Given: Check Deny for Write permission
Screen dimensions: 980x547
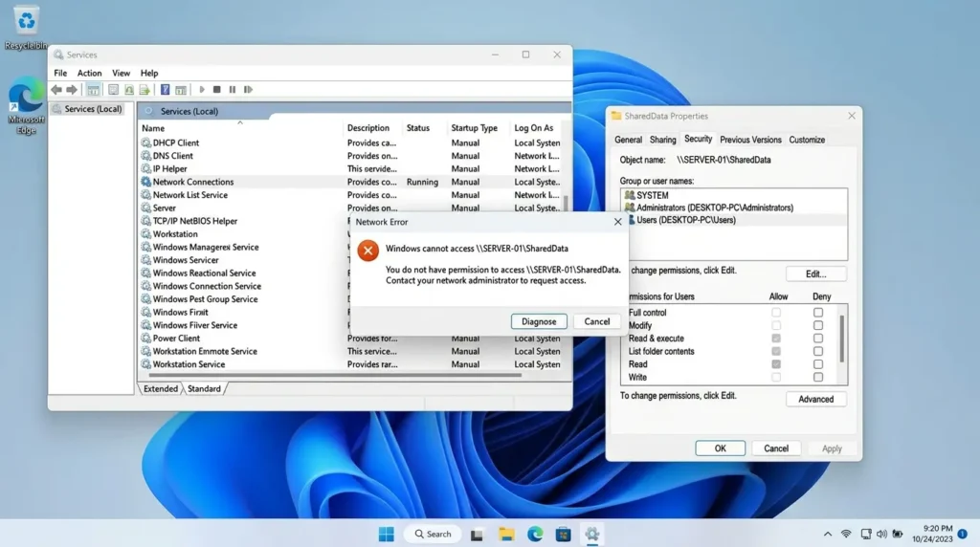Looking at the screenshot, I should (818, 377).
